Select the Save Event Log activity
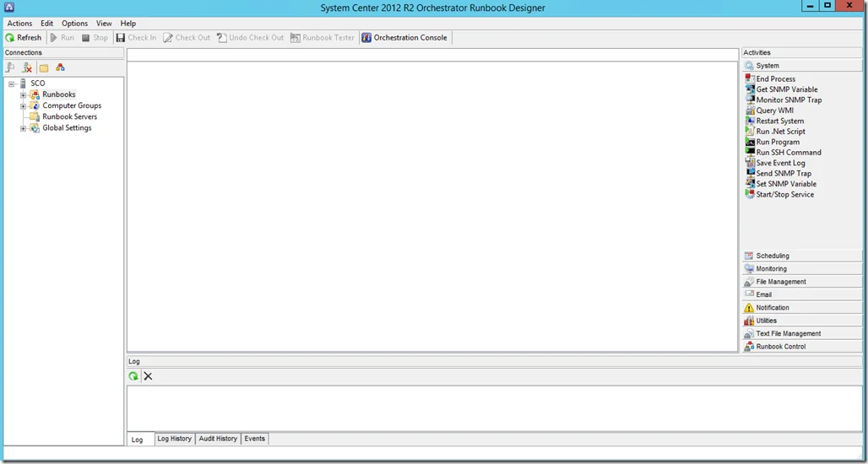Screen dimensions: 868x464 780,163
